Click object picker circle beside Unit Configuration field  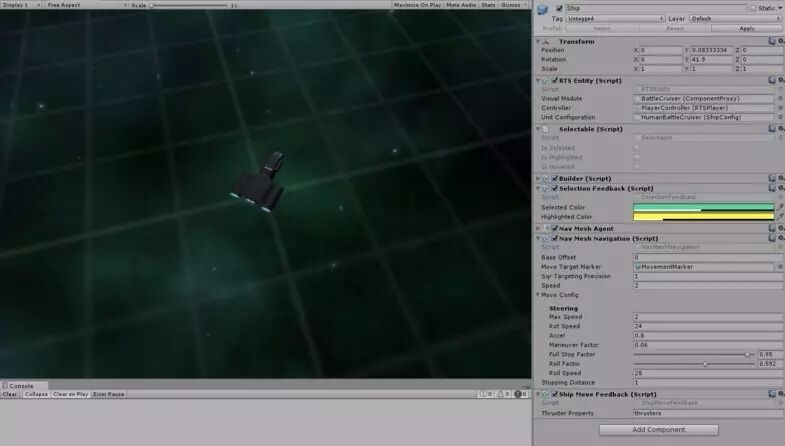780,117
